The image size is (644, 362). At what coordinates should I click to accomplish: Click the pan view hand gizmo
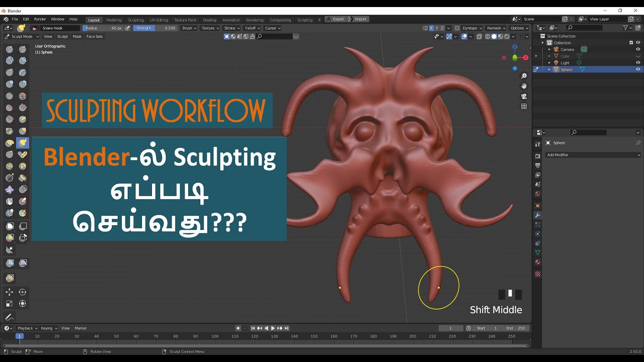tap(524, 86)
